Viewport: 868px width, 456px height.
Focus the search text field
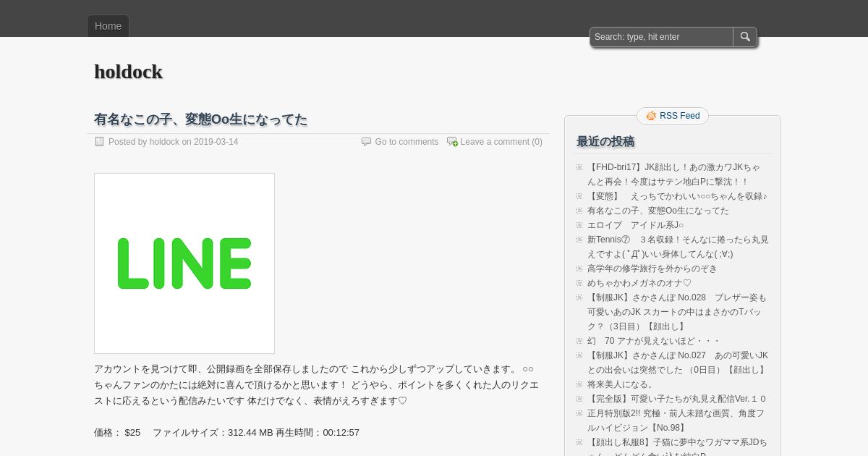pos(662,37)
